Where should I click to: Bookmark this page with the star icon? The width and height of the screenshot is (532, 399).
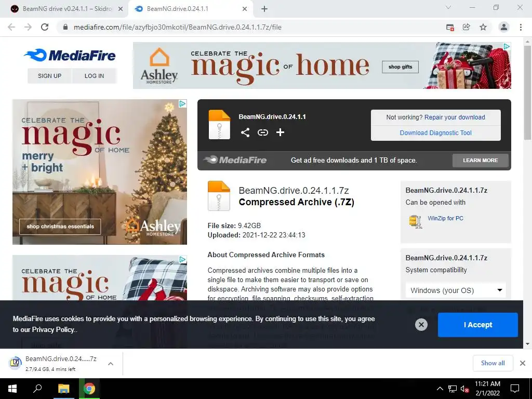tap(483, 27)
